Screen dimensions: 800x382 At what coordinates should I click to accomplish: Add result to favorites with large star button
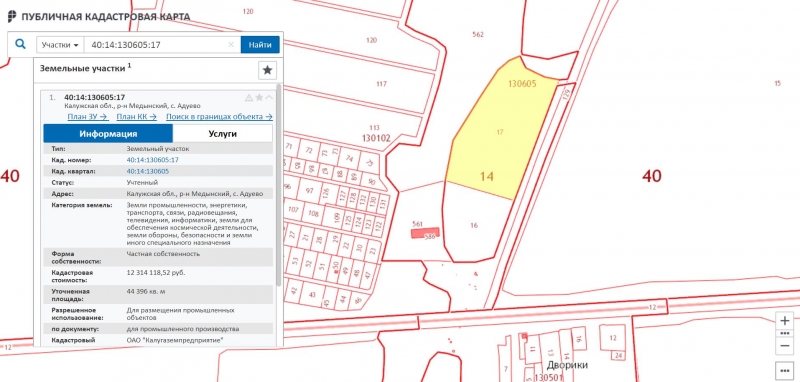tap(267, 70)
